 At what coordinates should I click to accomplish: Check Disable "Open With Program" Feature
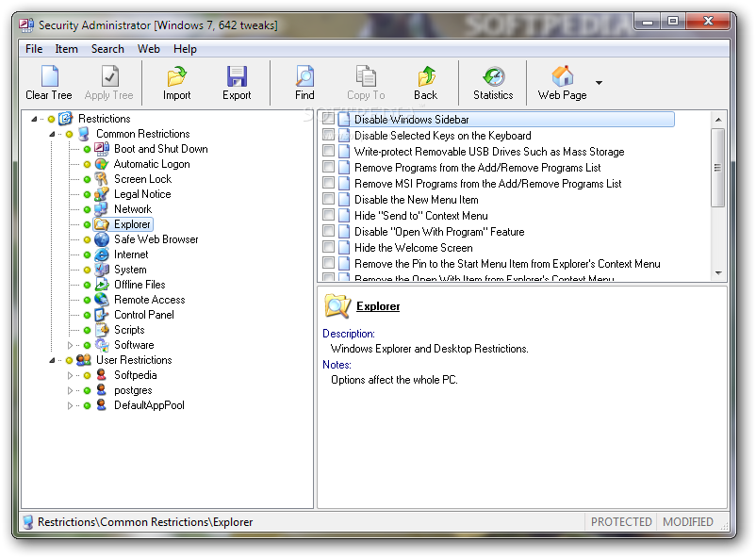pos(328,230)
